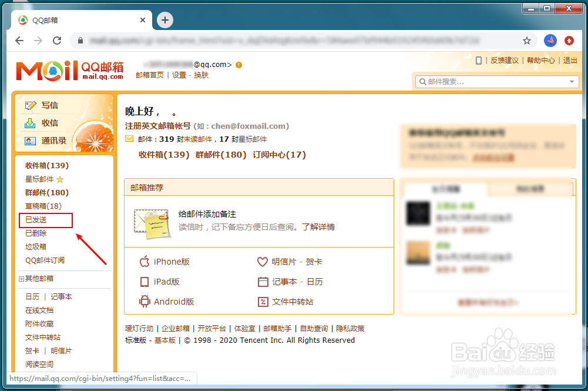This screenshot has height=391, width=588.
Task: Open sidebar 贺卡 link
Action: pyautogui.click(x=32, y=350)
